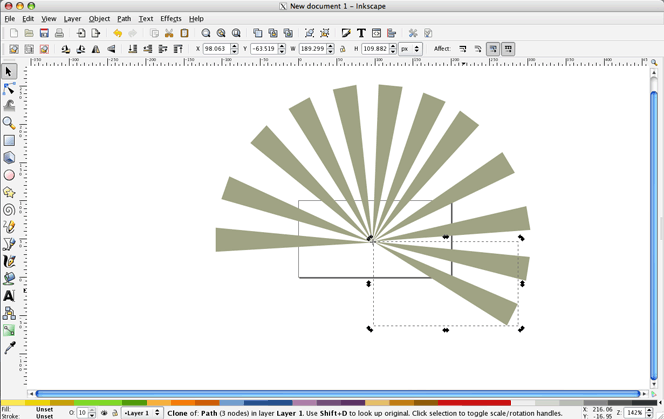Viewport: 664px width, 419px height.
Task: Toggle Affect gradients transform
Action: (493, 49)
